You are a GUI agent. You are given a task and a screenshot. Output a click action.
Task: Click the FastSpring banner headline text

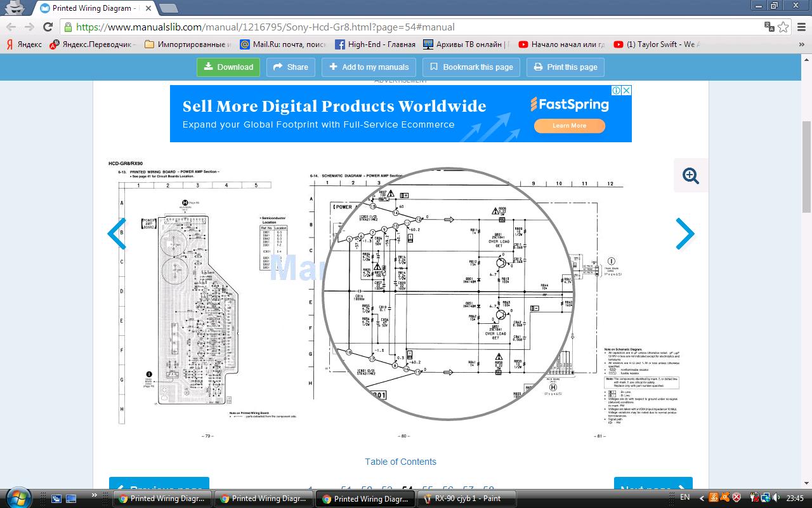(334, 106)
